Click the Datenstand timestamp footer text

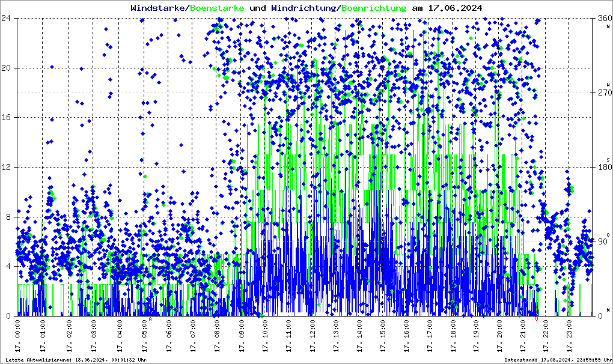pos(557,360)
